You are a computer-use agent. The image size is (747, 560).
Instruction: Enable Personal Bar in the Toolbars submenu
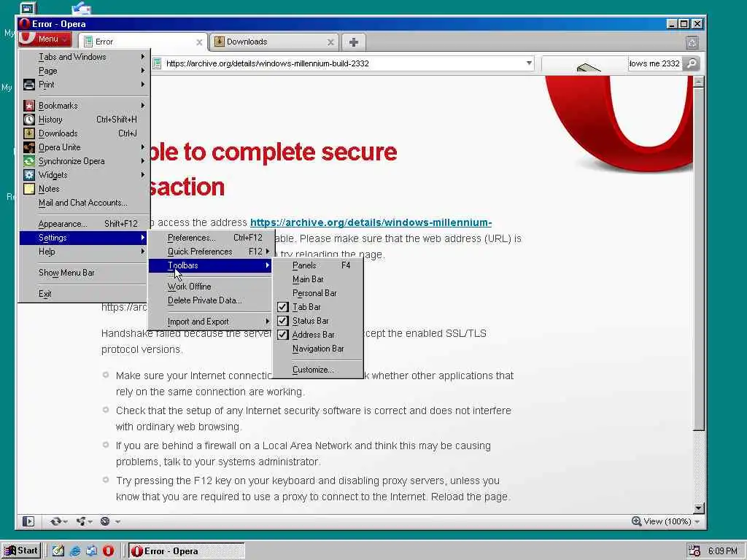coord(318,293)
